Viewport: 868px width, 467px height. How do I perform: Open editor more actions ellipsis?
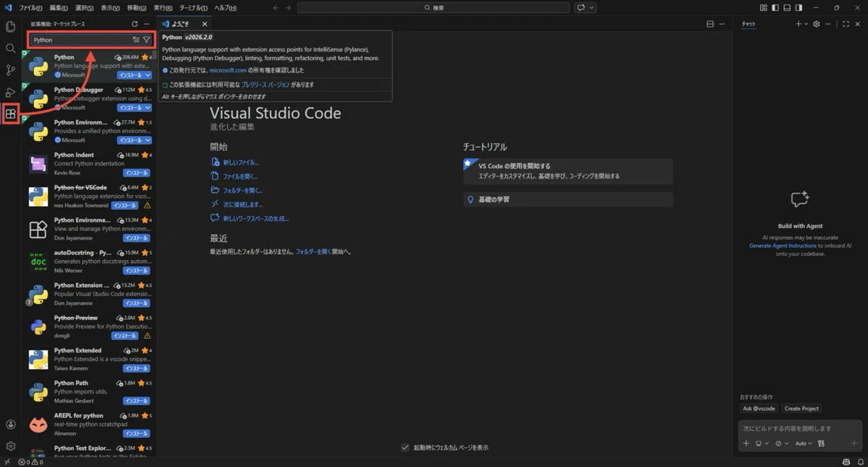click(x=723, y=24)
